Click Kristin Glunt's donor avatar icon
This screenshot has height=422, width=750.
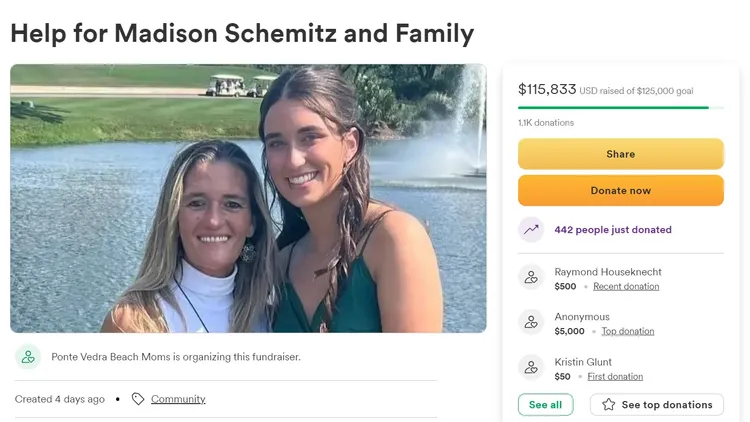(x=531, y=367)
